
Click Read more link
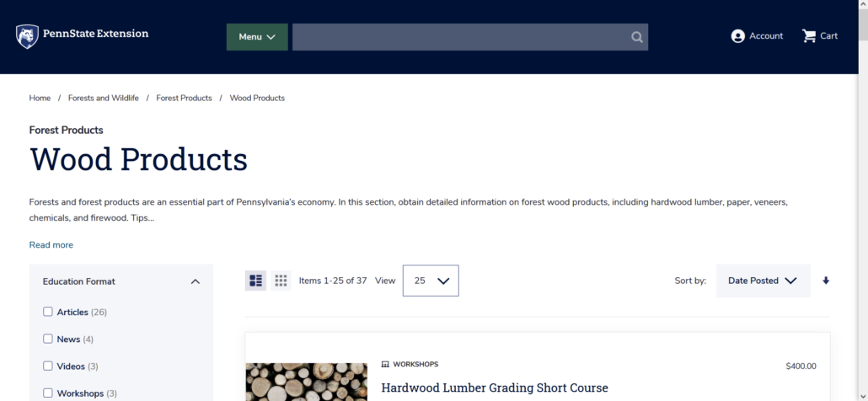pos(51,245)
